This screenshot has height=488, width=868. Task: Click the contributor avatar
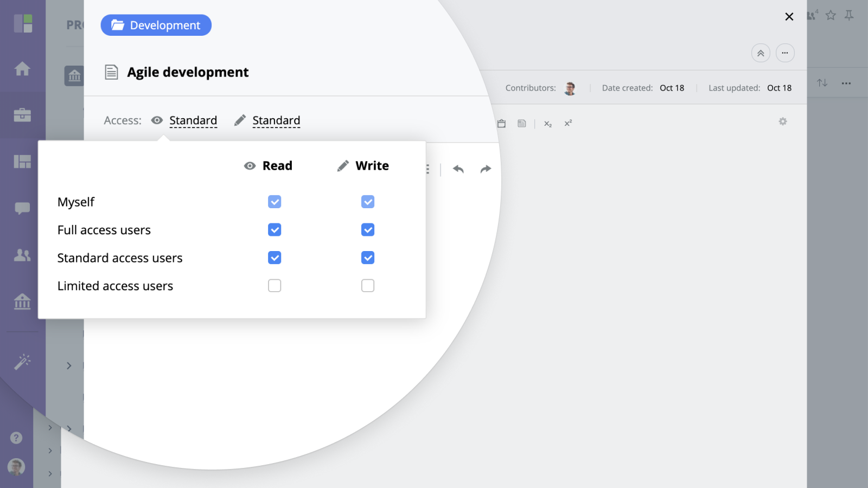pos(570,88)
